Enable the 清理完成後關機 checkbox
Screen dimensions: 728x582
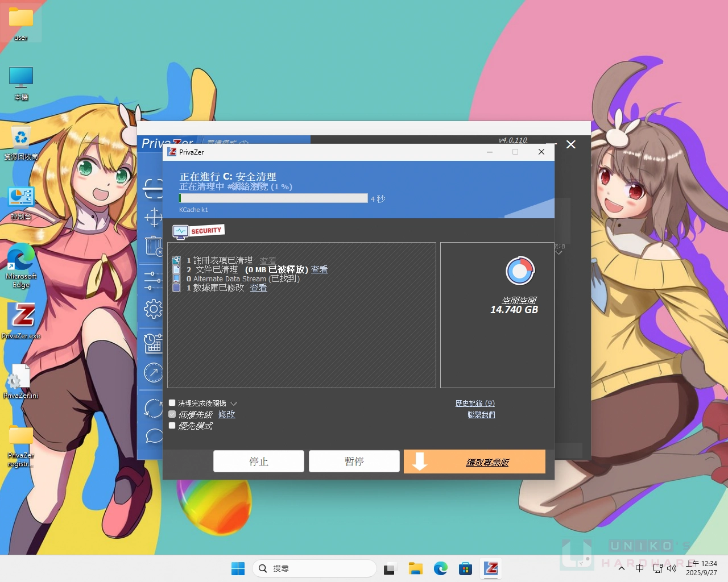click(x=172, y=403)
